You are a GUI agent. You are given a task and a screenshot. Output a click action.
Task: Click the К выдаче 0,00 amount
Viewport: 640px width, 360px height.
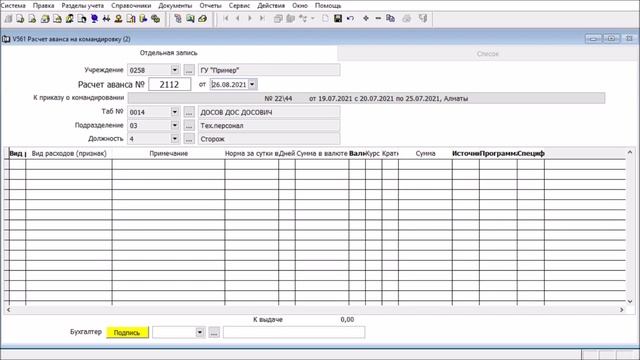pyautogui.click(x=347, y=320)
